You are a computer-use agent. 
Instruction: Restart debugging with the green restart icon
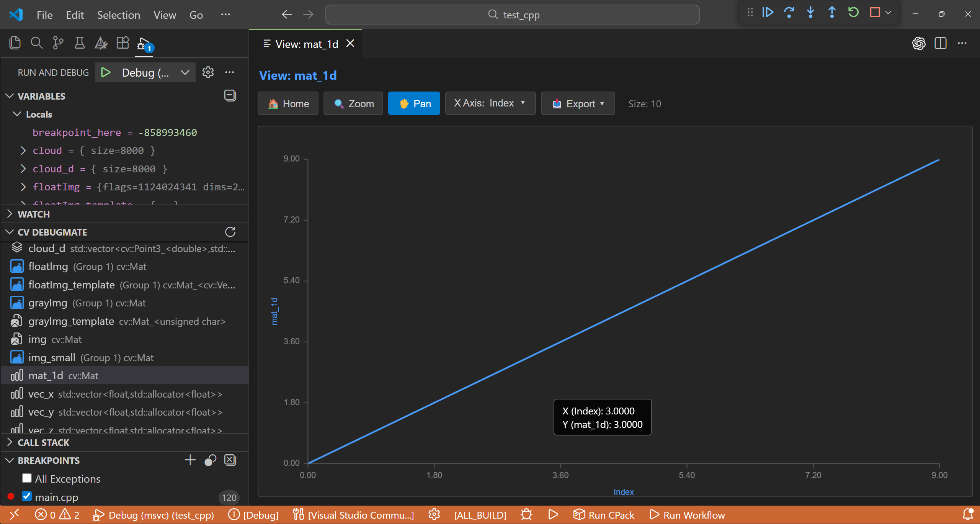[x=853, y=13]
